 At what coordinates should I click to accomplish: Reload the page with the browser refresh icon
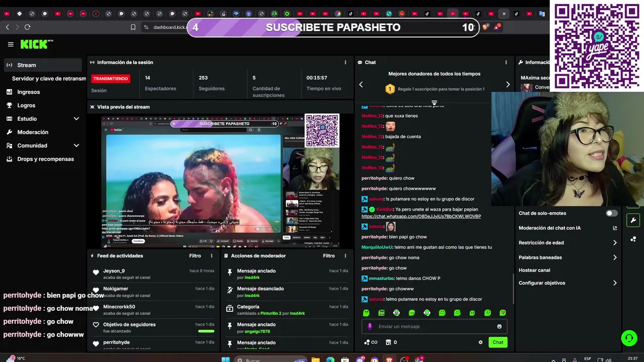pyautogui.click(x=28, y=27)
